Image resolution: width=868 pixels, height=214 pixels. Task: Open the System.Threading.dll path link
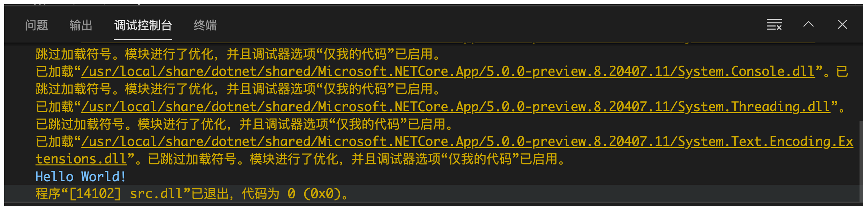click(455, 107)
